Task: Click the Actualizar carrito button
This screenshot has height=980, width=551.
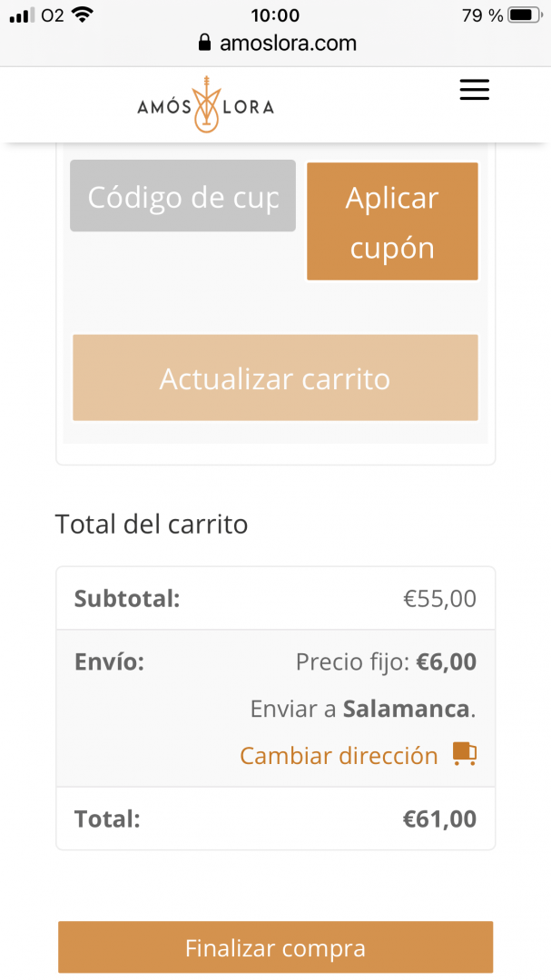Action: (275, 377)
